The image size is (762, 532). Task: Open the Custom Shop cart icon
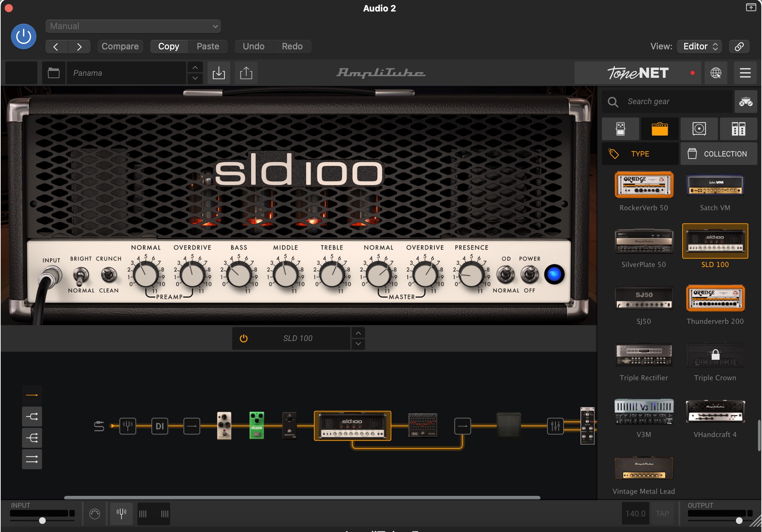click(746, 101)
